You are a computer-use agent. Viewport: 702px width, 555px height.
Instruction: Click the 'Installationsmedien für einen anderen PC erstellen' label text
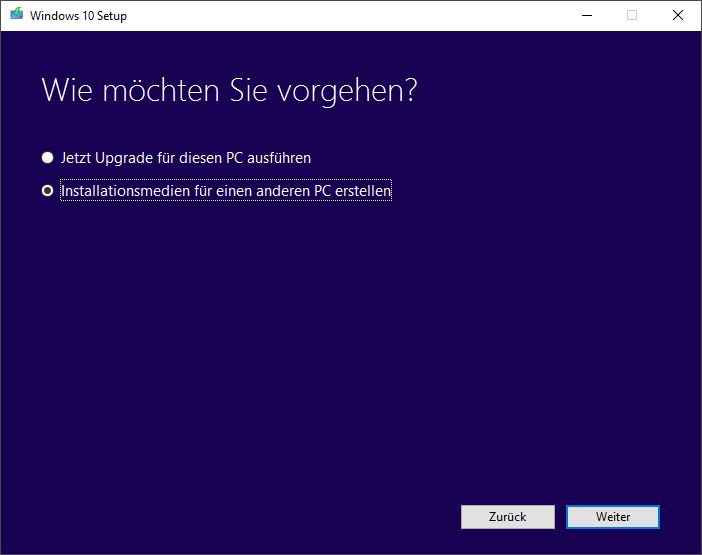[x=226, y=191]
